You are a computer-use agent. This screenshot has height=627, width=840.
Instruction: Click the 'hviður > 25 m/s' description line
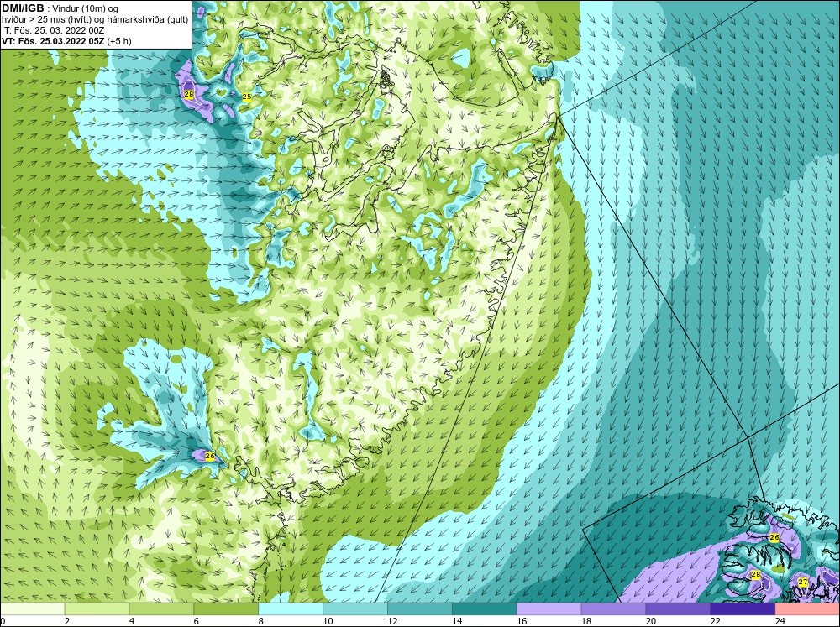95,19
